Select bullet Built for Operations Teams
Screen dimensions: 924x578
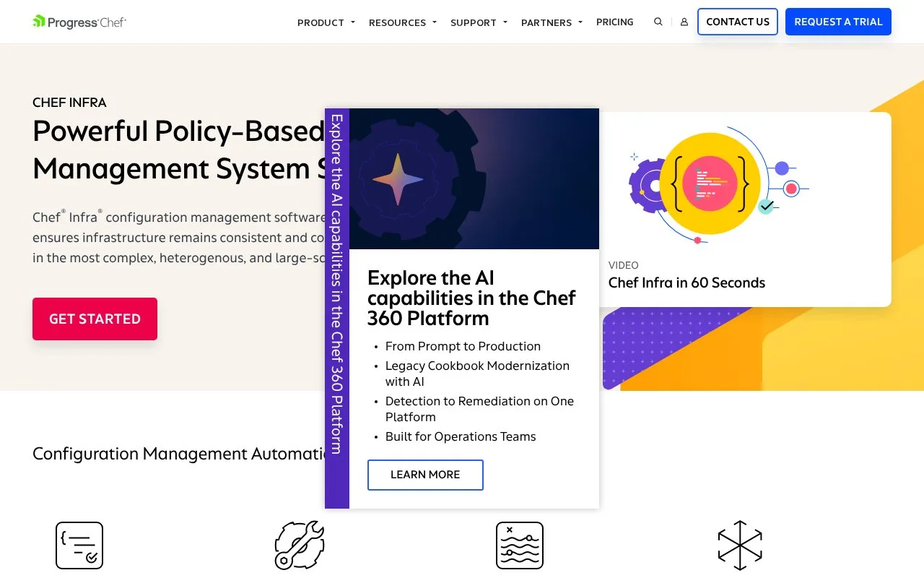(461, 436)
